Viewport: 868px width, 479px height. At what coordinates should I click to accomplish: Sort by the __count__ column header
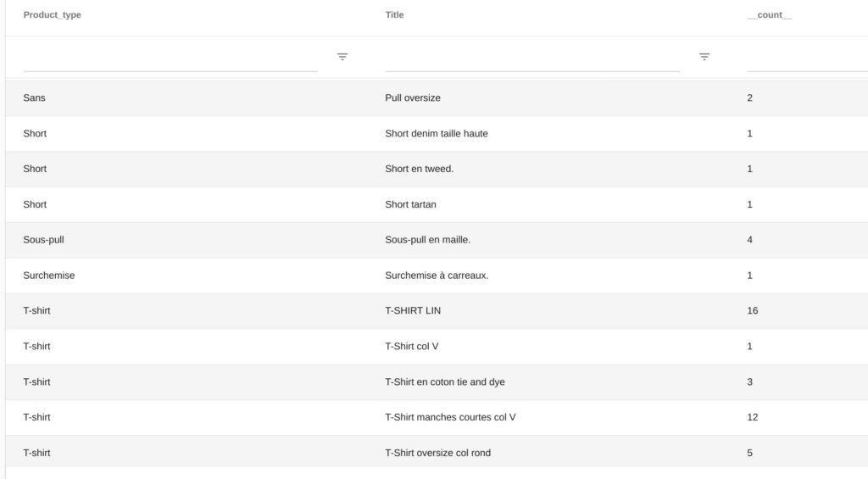click(770, 15)
